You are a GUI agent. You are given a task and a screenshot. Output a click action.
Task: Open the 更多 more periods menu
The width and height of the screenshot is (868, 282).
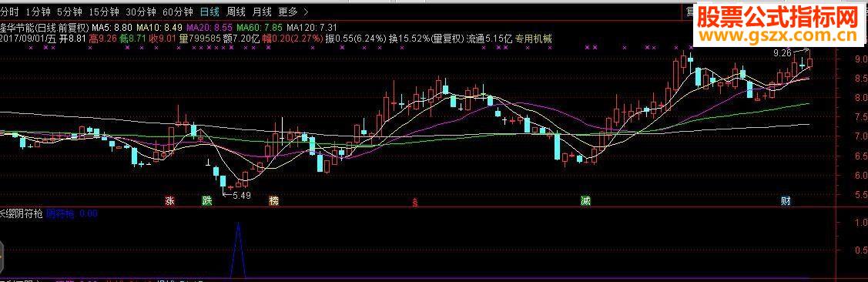pyautogui.click(x=288, y=12)
